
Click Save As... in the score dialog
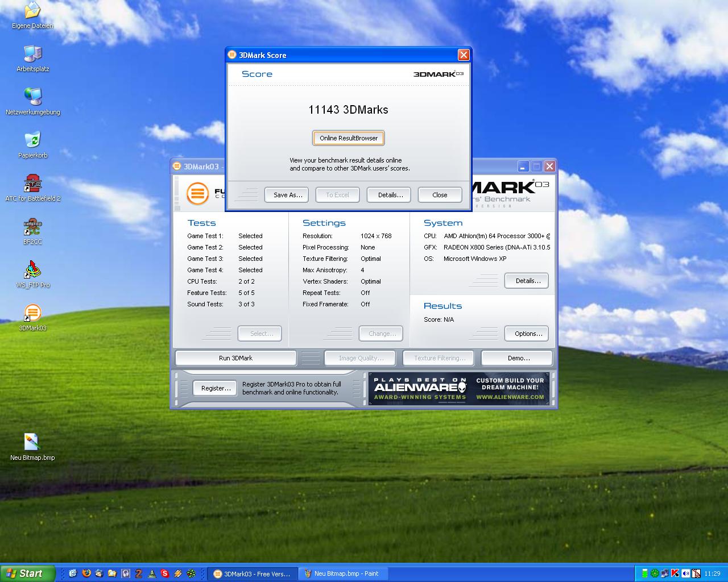pyautogui.click(x=287, y=195)
